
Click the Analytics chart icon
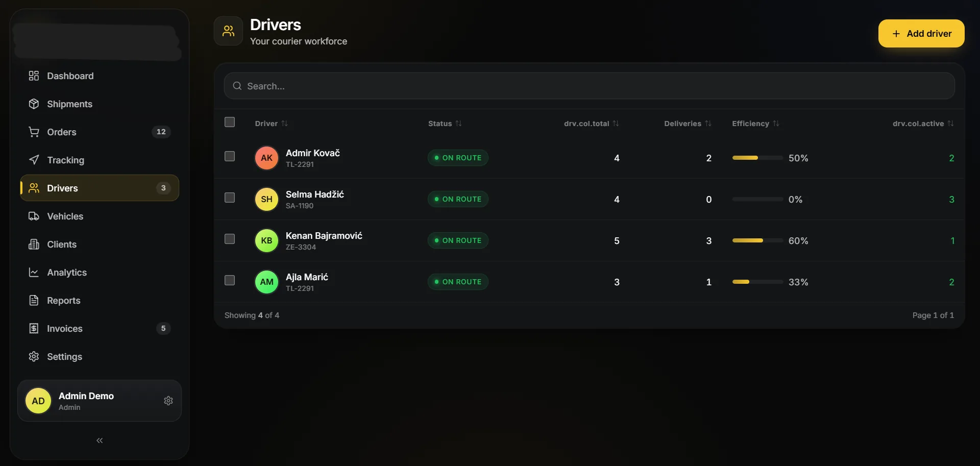34,273
